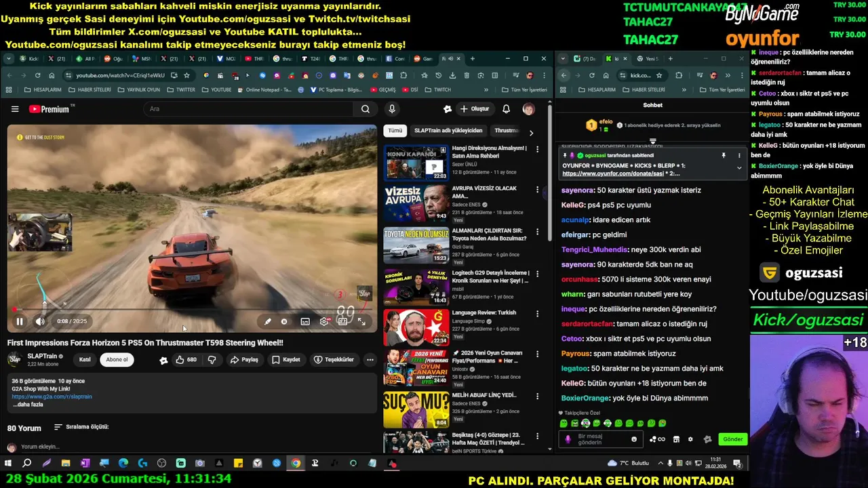Switch to the Kick browser tab in left window

pyautogui.click(x=30, y=59)
